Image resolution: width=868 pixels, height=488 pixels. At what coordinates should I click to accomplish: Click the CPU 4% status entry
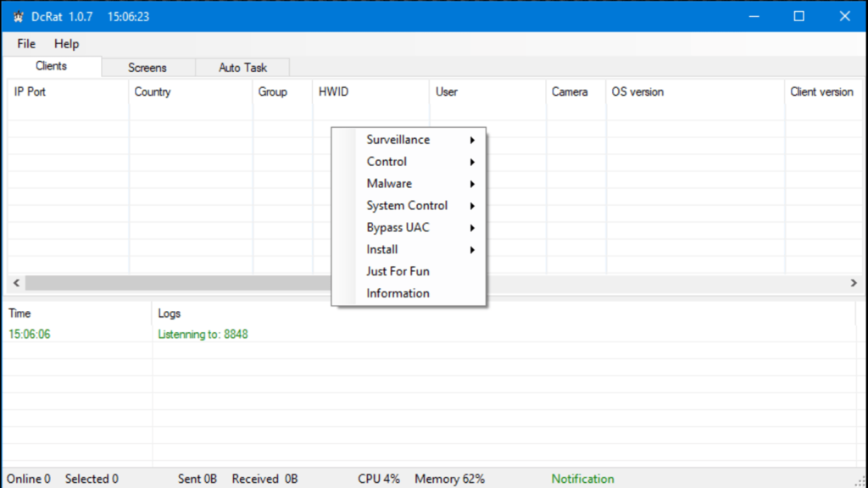379,479
